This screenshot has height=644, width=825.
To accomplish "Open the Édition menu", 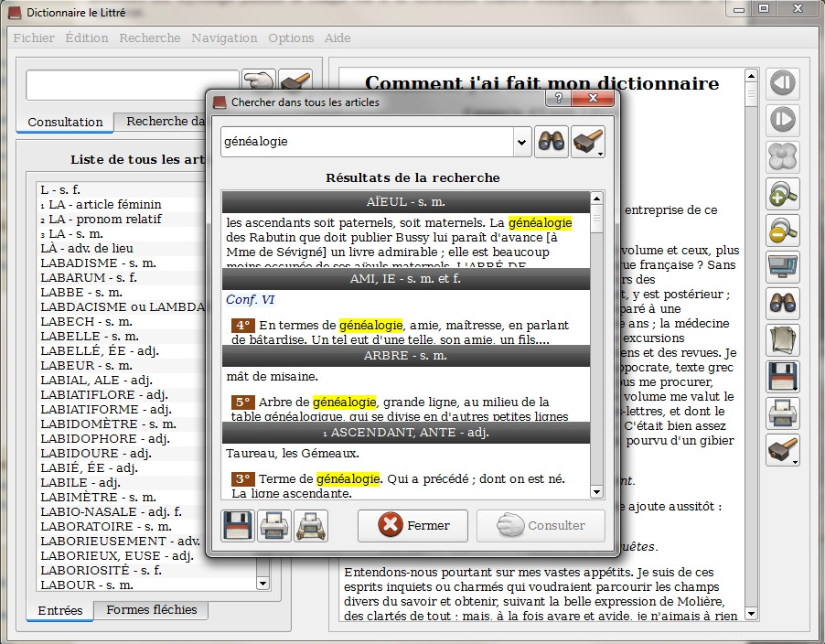I will pyautogui.click(x=87, y=38).
